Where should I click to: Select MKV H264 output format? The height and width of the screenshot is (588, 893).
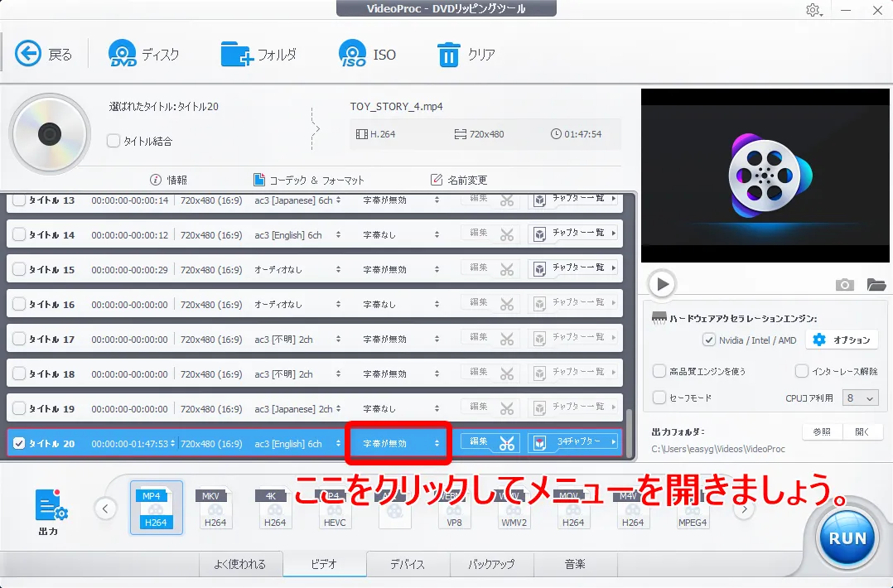pos(215,508)
